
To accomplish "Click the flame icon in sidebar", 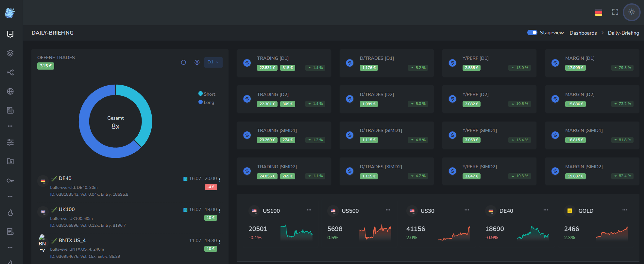I will [10, 213].
